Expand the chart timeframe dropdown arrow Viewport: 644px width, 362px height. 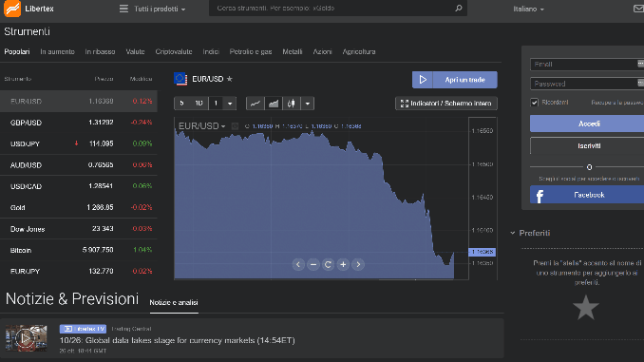coord(230,104)
